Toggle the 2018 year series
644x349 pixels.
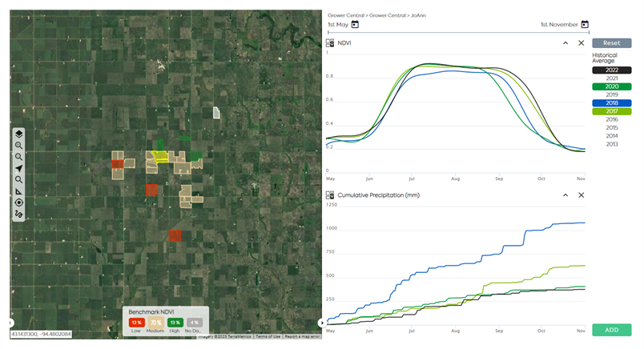pyautogui.click(x=612, y=103)
